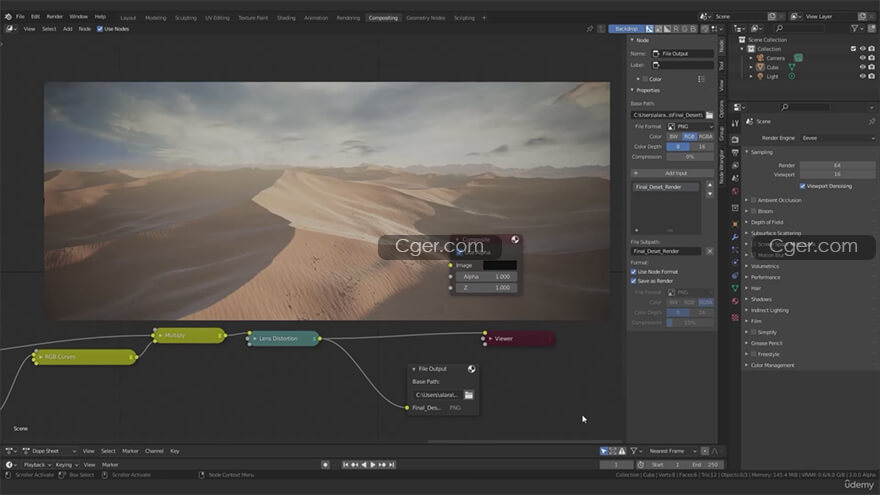Viewport: 880px width, 495px height.
Task: Move the file slot down with arrow button
Action: (710, 194)
